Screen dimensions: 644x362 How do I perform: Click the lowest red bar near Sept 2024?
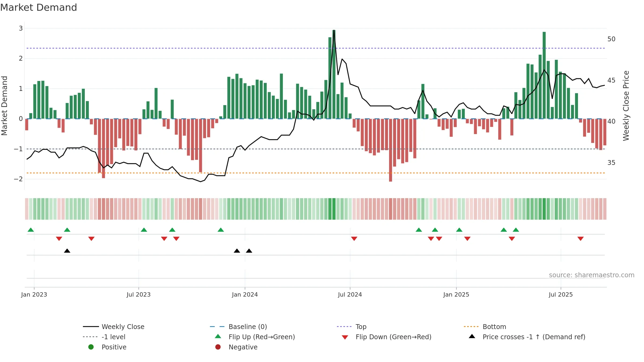[390, 150]
